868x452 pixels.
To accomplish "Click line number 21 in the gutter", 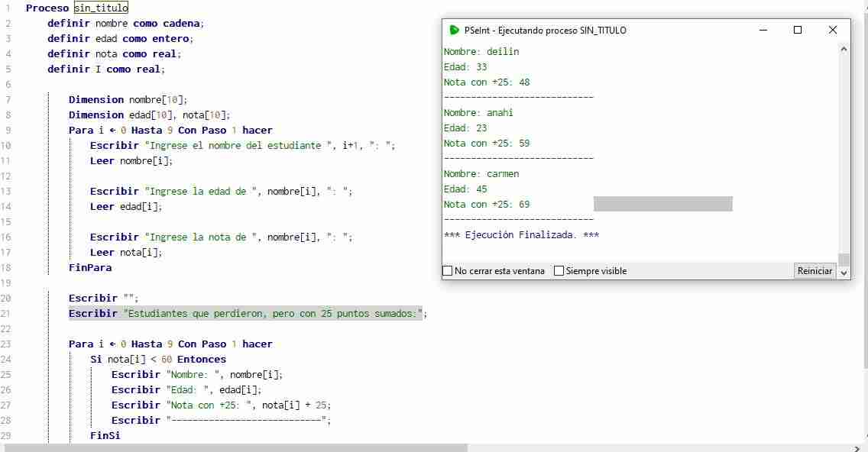I will point(5,314).
